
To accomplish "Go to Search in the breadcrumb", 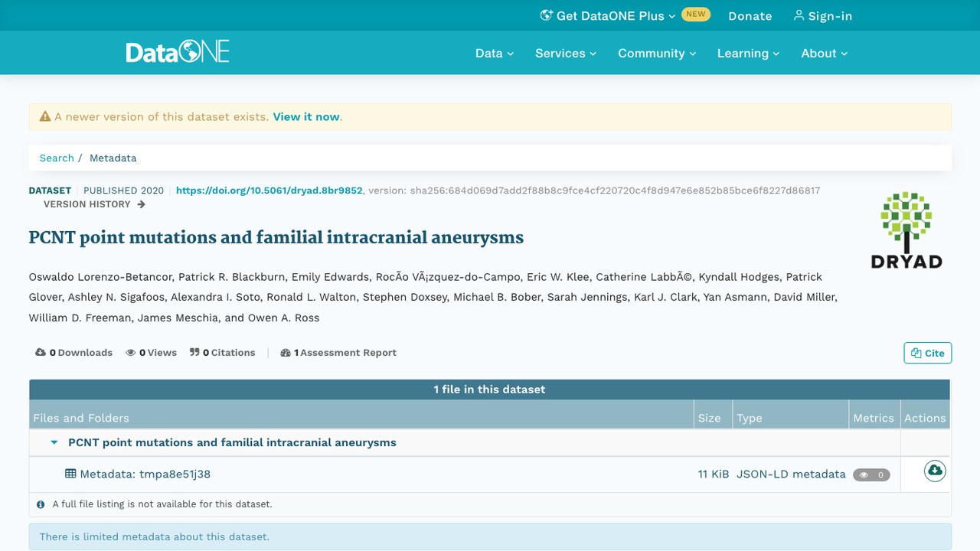I will [57, 158].
